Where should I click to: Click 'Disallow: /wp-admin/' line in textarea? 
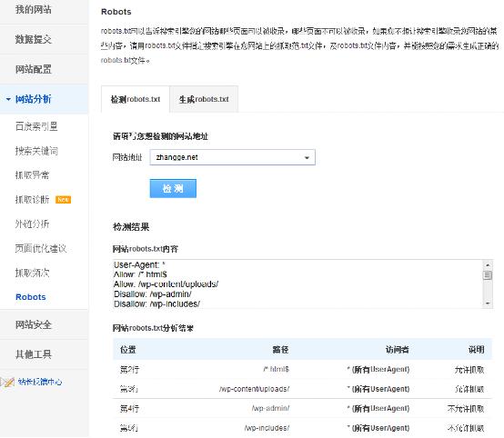pos(153,294)
